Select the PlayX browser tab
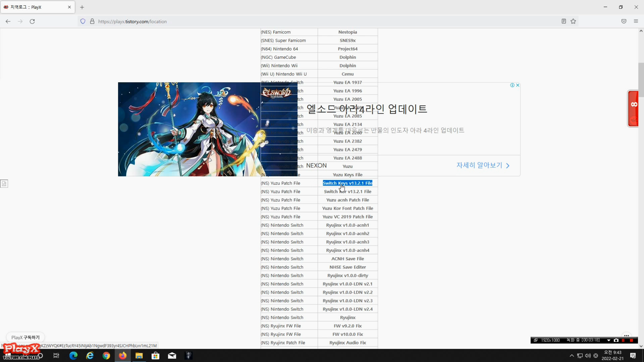The image size is (644, 362). [x=35, y=7]
